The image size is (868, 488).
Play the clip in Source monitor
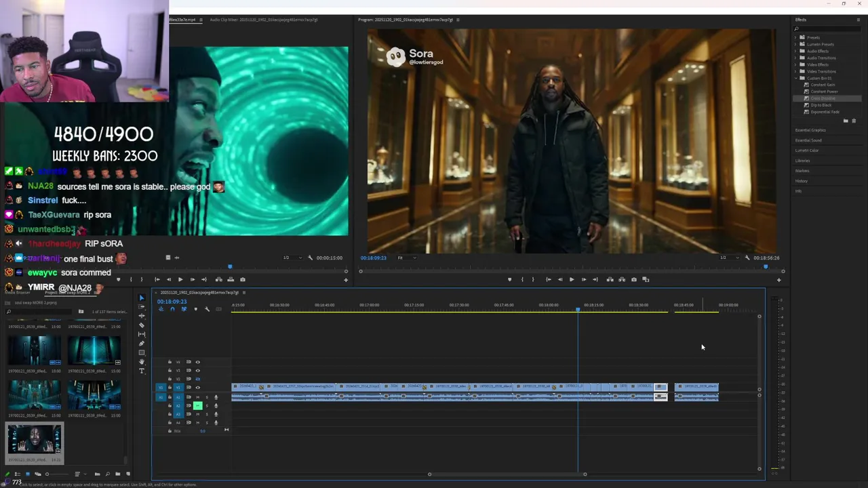[x=180, y=279]
